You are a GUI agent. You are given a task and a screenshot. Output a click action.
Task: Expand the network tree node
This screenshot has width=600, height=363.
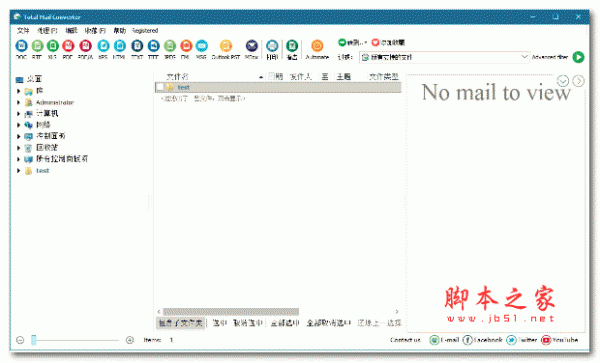pos(18,125)
